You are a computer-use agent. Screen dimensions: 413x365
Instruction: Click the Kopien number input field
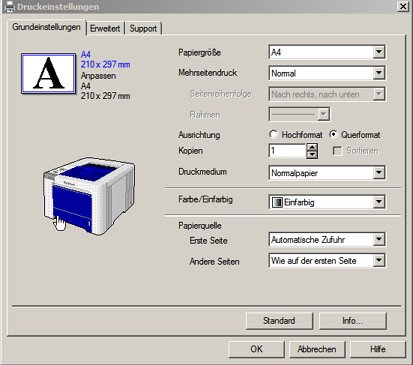pyautogui.click(x=287, y=151)
